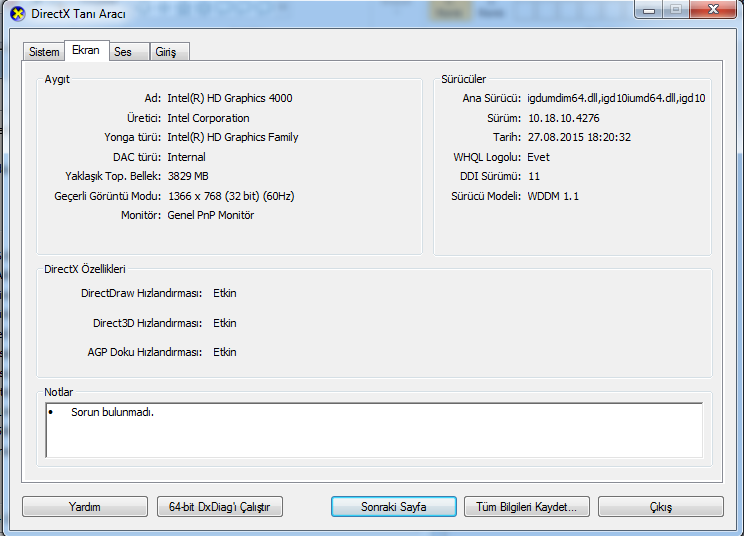Click the 'DirectX Özellikleri' group heading
The height and width of the screenshot is (544, 744).
pos(85,269)
